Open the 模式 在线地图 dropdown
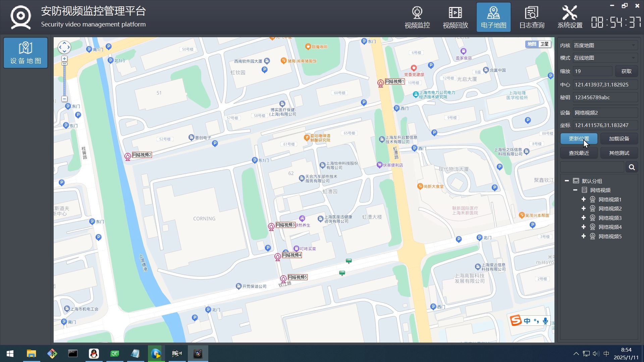 point(605,58)
